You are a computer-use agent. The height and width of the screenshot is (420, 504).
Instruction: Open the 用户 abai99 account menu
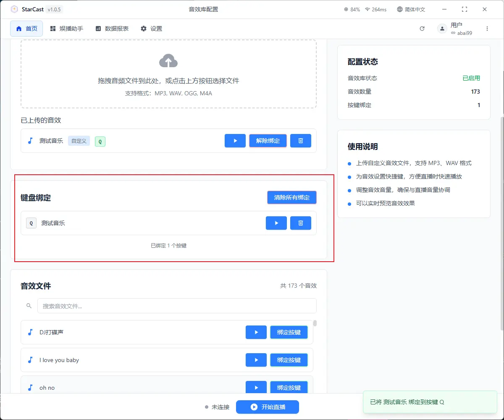(x=455, y=29)
